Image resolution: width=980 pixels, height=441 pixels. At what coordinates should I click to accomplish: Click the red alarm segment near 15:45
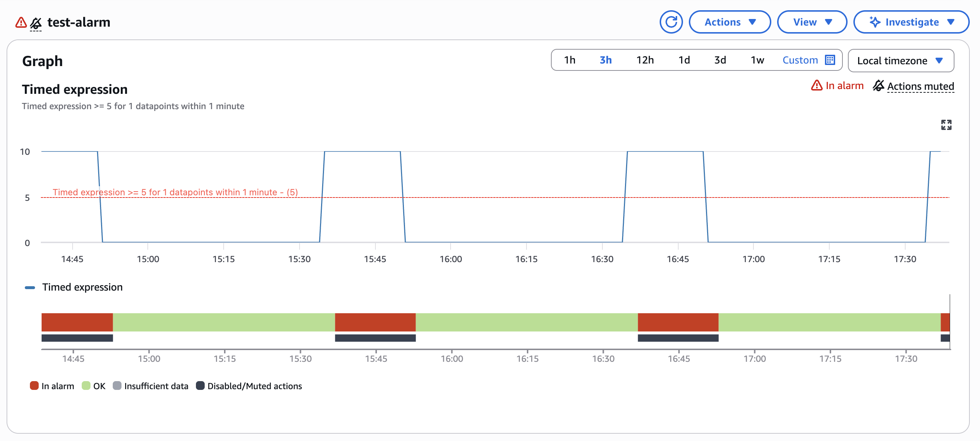375,322
